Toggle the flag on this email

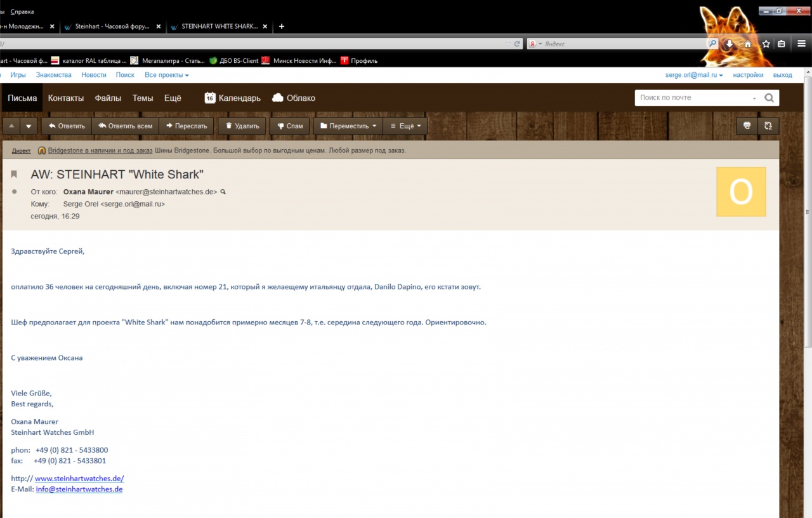tap(15, 175)
